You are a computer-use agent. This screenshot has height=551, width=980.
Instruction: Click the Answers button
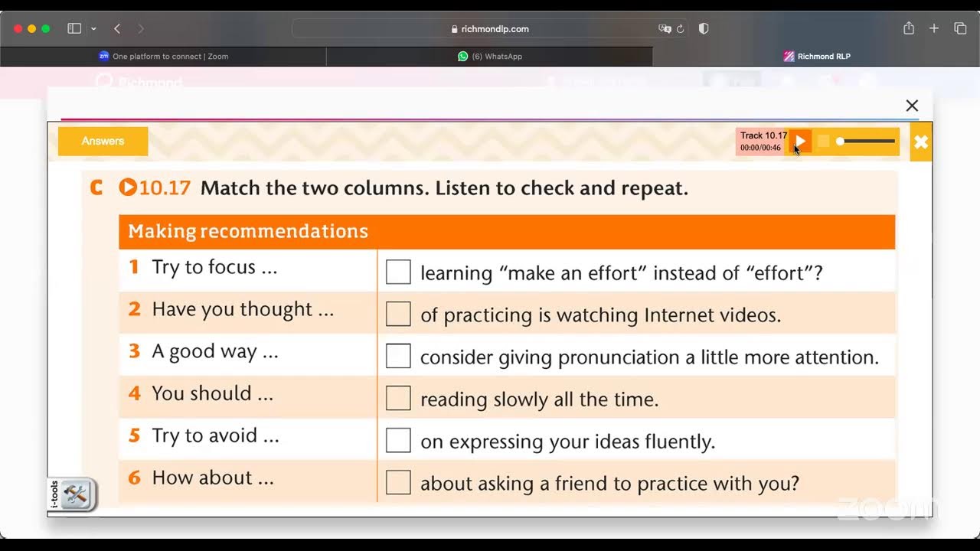click(103, 141)
